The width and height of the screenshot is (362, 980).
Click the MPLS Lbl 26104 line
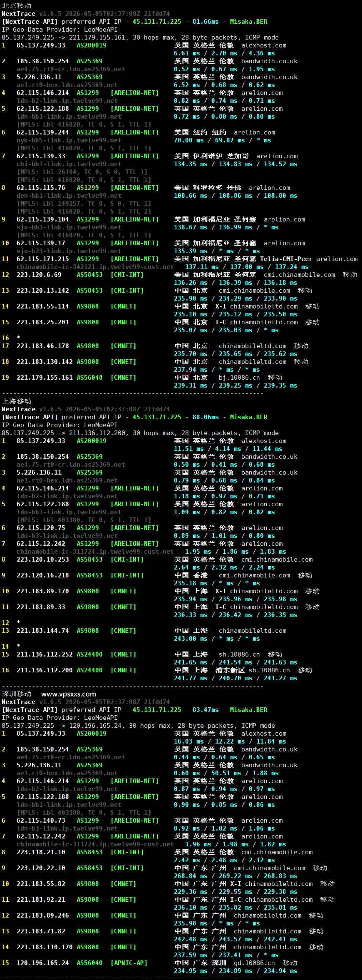(82, 172)
